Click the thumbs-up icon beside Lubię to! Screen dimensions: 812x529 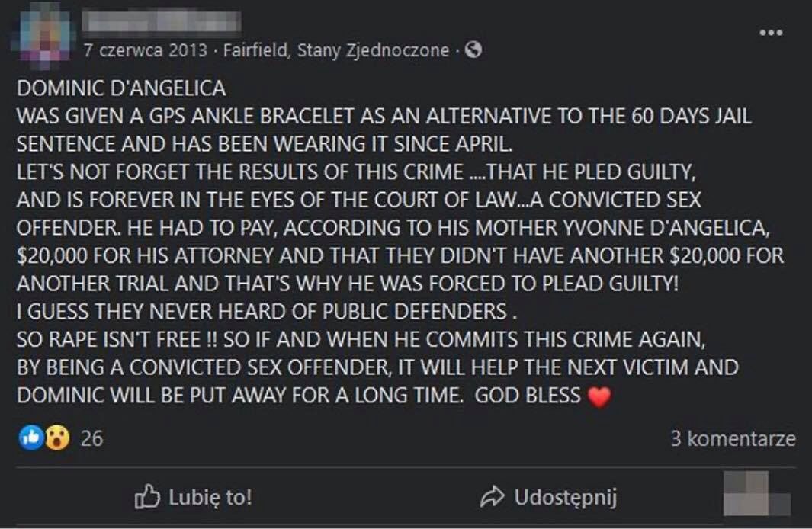point(146,498)
